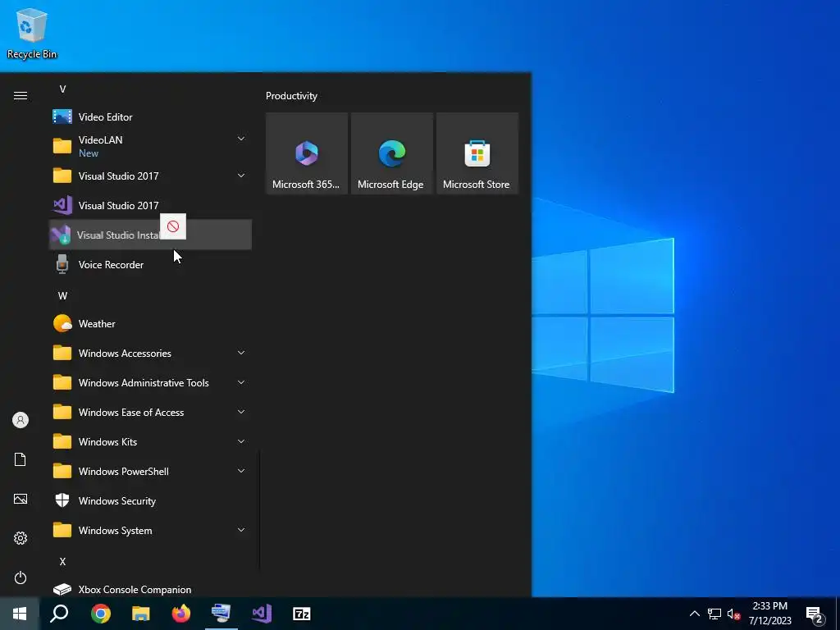
Task: Open the notification center icon
Action: coord(815,614)
